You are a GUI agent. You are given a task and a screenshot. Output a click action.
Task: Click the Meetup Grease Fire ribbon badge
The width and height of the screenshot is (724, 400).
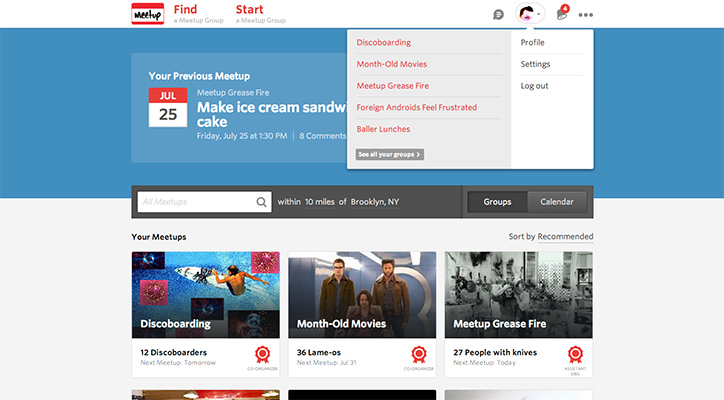click(x=575, y=355)
